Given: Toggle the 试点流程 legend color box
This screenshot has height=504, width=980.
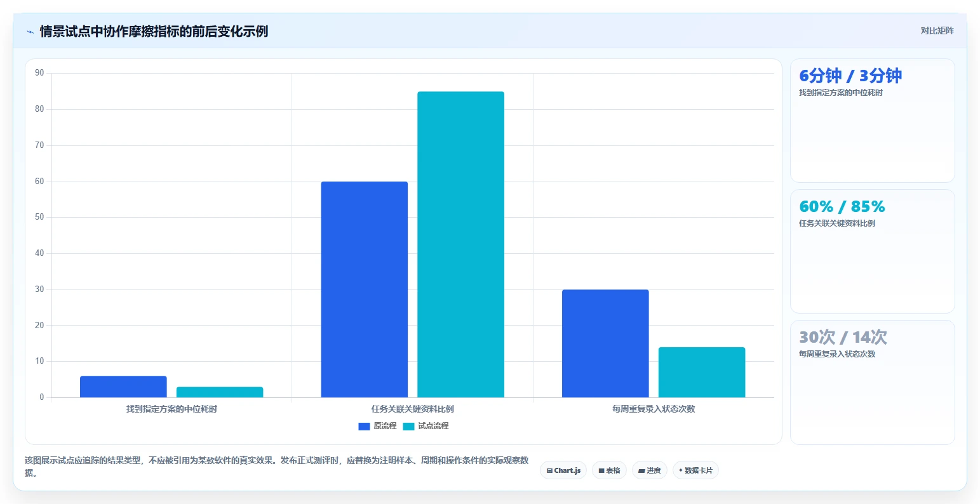Looking at the screenshot, I should [408, 427].
